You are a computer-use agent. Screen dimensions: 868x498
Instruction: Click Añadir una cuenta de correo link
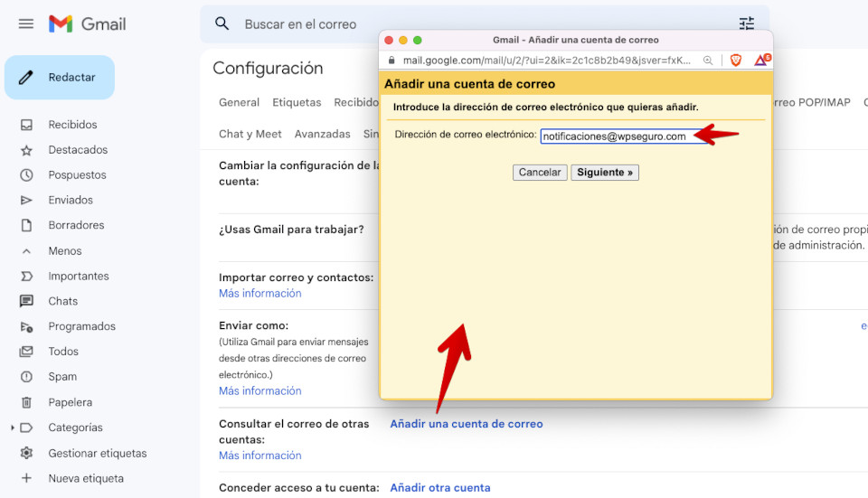click(x=467, y=424)
